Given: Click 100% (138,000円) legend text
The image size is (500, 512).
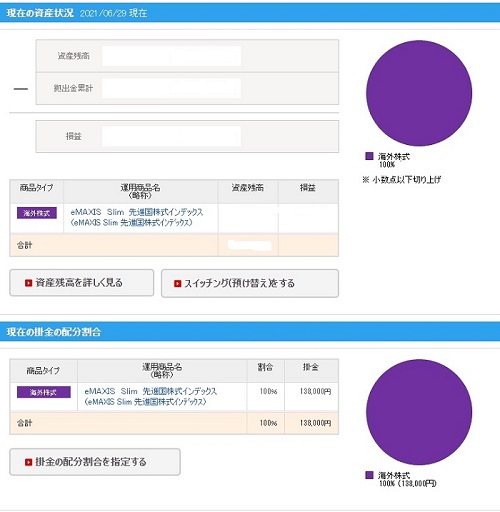Looking at the screenshot, I should click(x=408, y=483).
